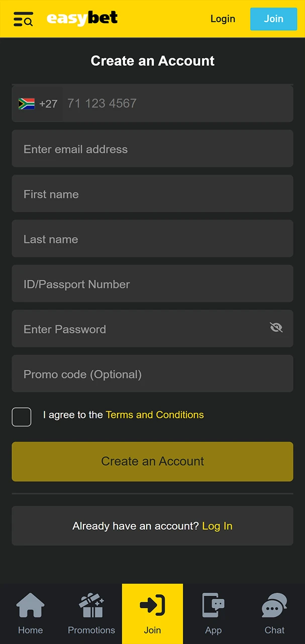Open the Terms and Conditions link

point(155,415)
